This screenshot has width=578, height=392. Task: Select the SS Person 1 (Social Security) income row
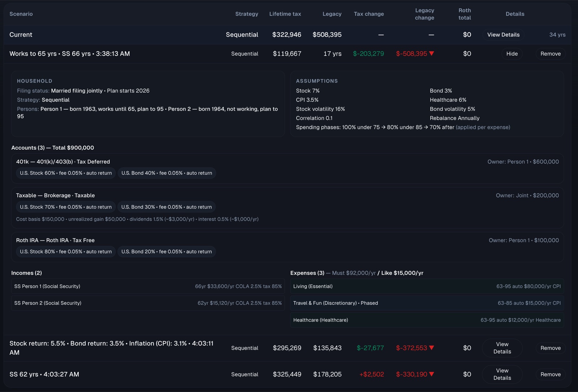148,286
